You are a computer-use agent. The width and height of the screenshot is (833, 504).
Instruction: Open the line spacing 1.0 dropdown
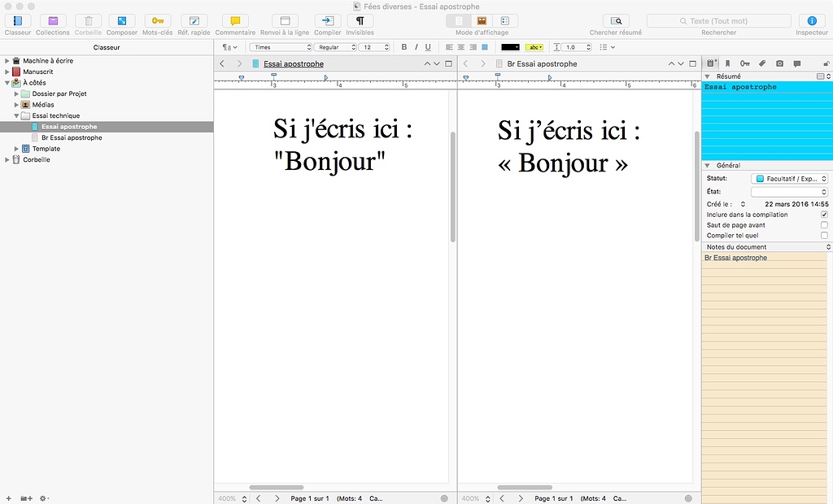[576, 47]
